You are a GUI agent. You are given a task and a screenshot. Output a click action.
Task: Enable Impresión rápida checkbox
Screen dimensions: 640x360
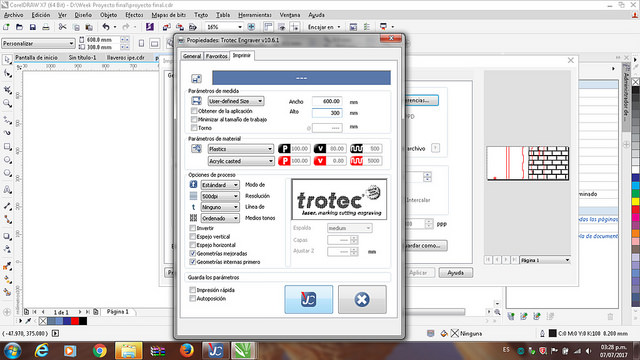[193, 290]
